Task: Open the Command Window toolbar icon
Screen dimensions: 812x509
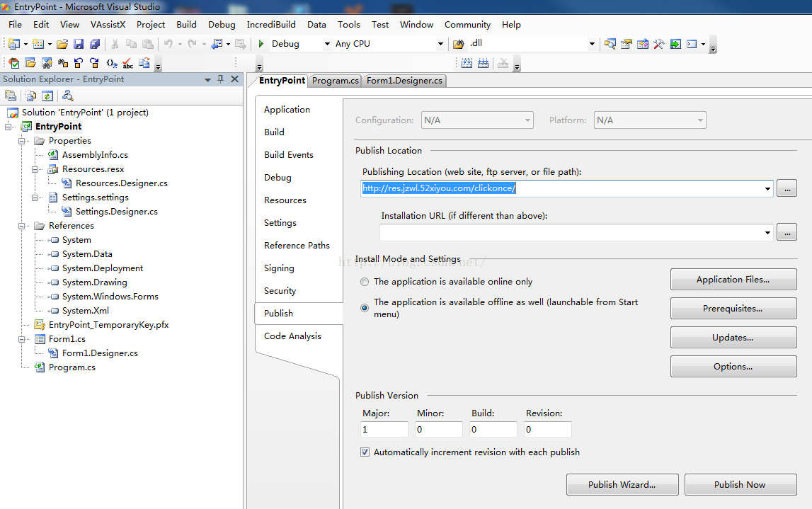Action: click(692, 44)
